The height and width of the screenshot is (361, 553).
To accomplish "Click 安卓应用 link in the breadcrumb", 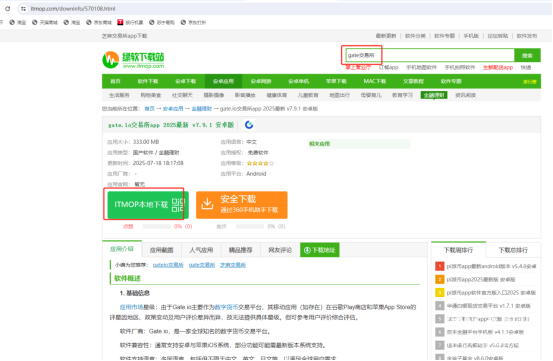I will pos(173,109).
